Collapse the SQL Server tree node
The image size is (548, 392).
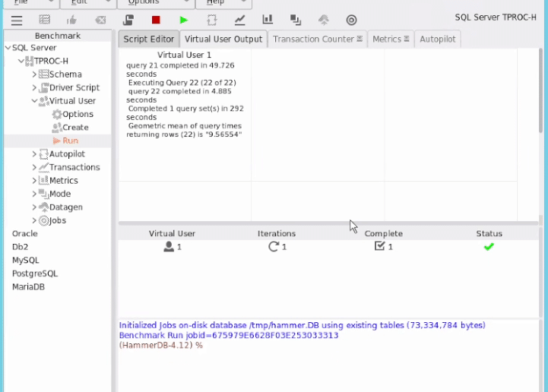pyautogui.click(x=8, y=48)
